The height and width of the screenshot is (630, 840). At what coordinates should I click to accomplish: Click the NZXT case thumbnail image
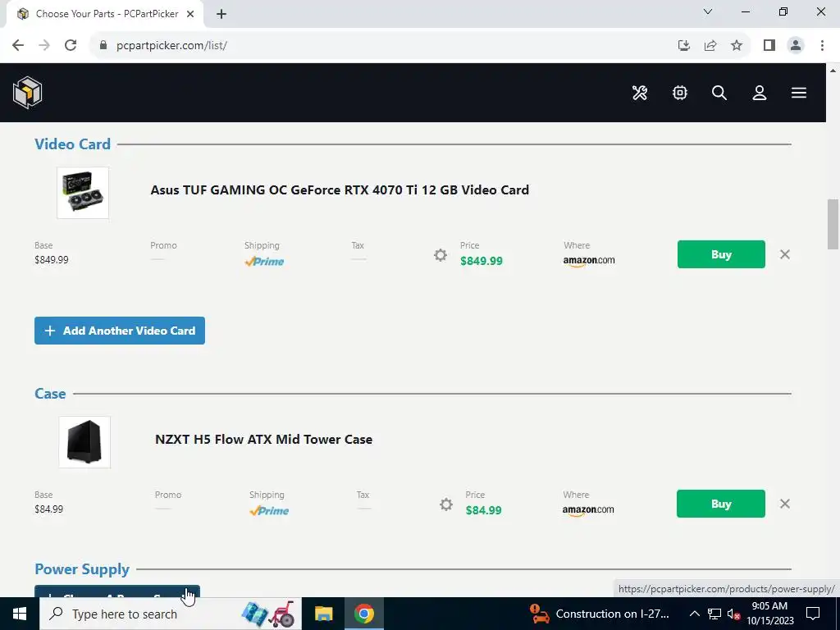(84, 442)
